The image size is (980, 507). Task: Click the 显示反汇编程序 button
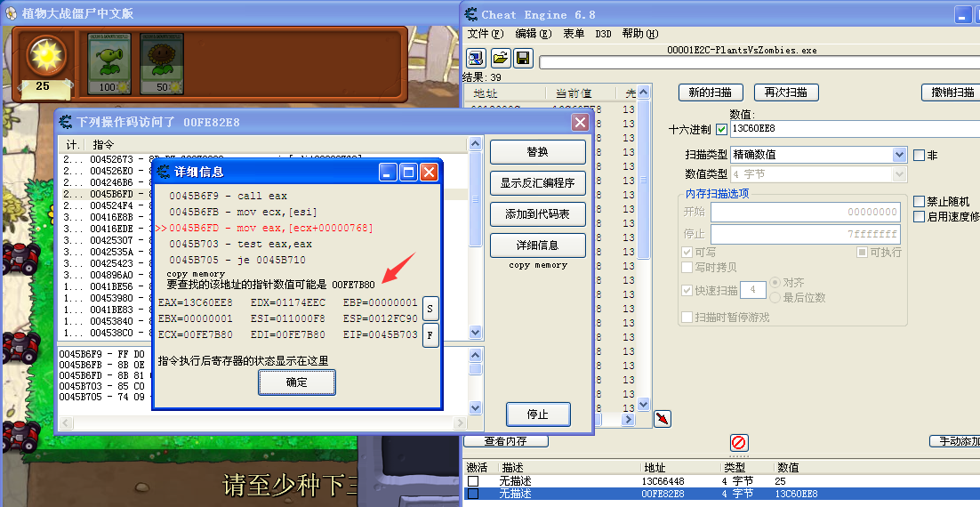tap(537, 183)
